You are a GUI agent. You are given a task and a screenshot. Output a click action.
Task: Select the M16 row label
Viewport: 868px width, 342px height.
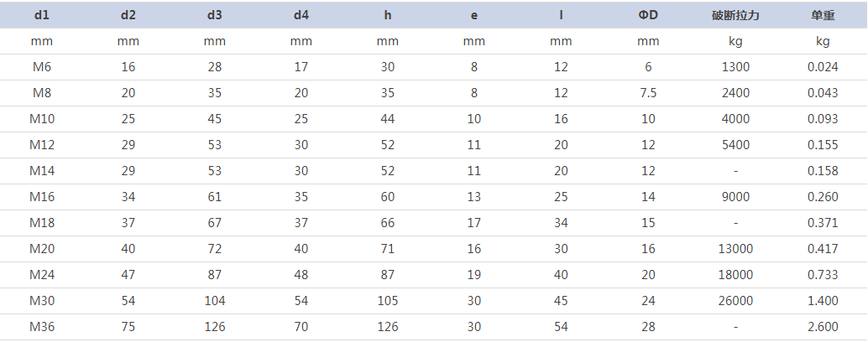41,197
